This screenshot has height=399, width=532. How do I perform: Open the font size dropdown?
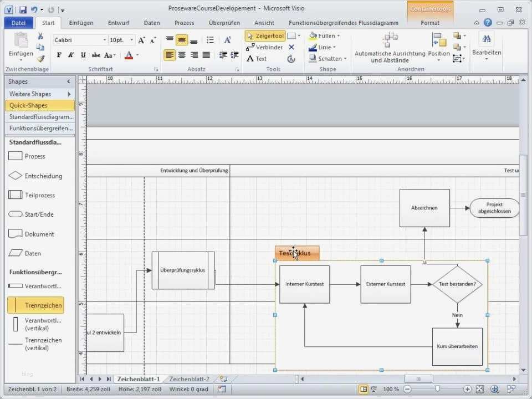pyautogui.click(x=131, y=40)
